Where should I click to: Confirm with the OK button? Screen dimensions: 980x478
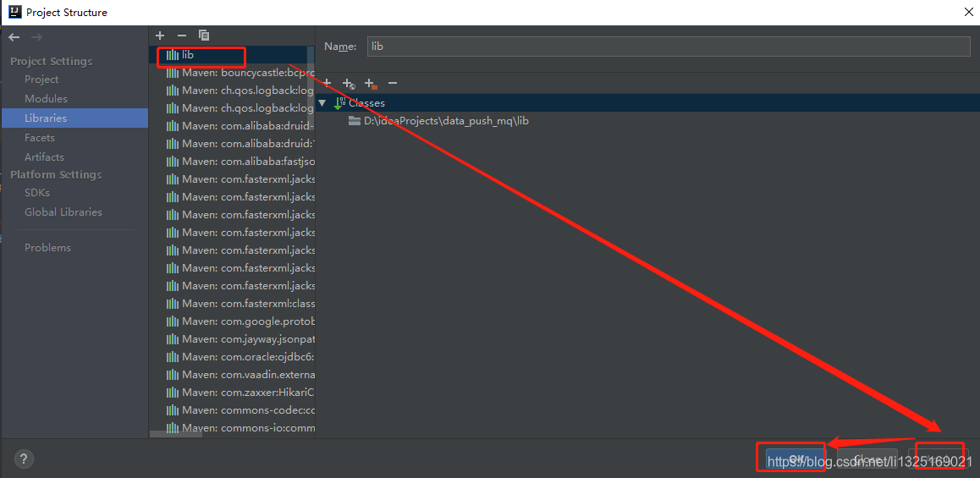click(x=796, y=459)
